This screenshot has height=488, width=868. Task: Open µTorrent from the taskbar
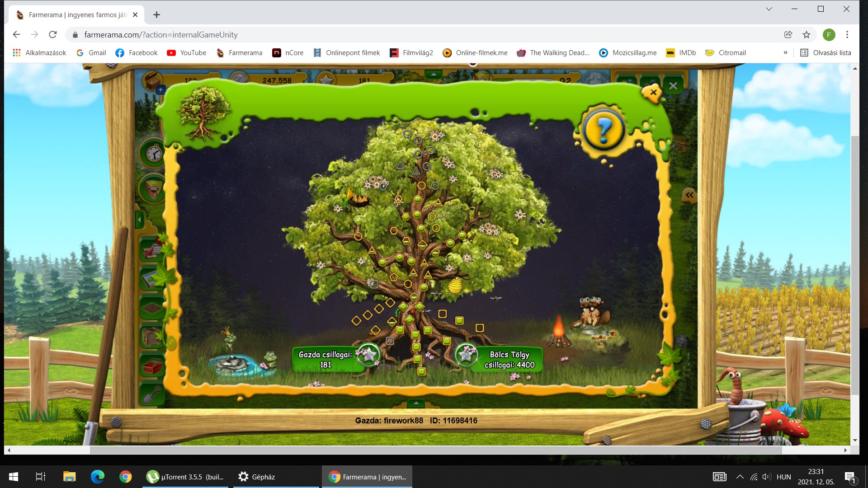pos(185,477)
